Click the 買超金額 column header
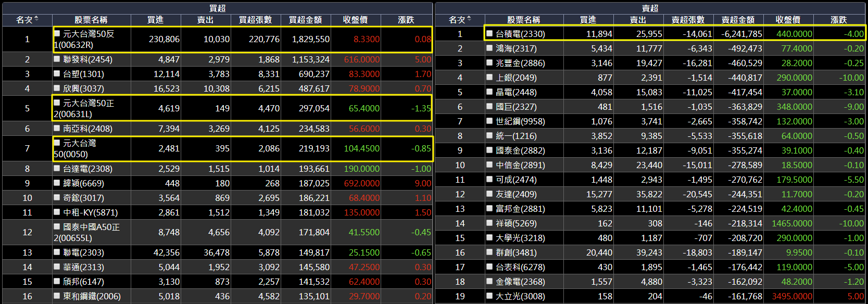 pyautogui.click(x=306, y=20)
